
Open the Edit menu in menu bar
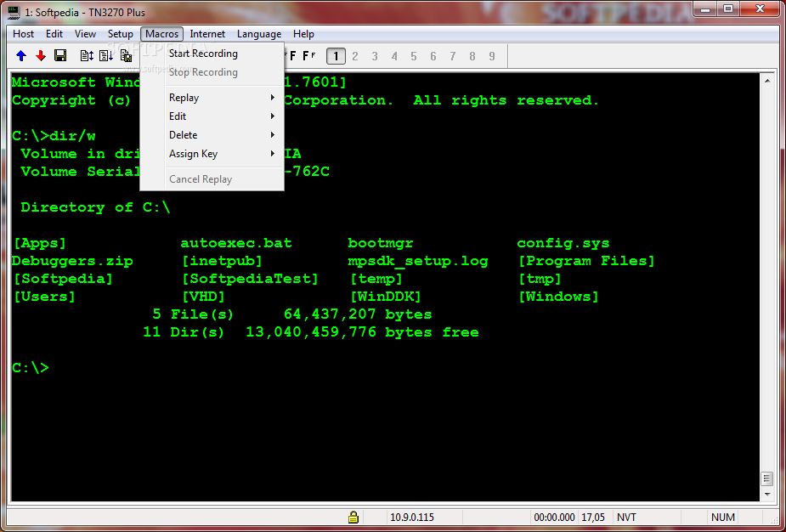54,34
